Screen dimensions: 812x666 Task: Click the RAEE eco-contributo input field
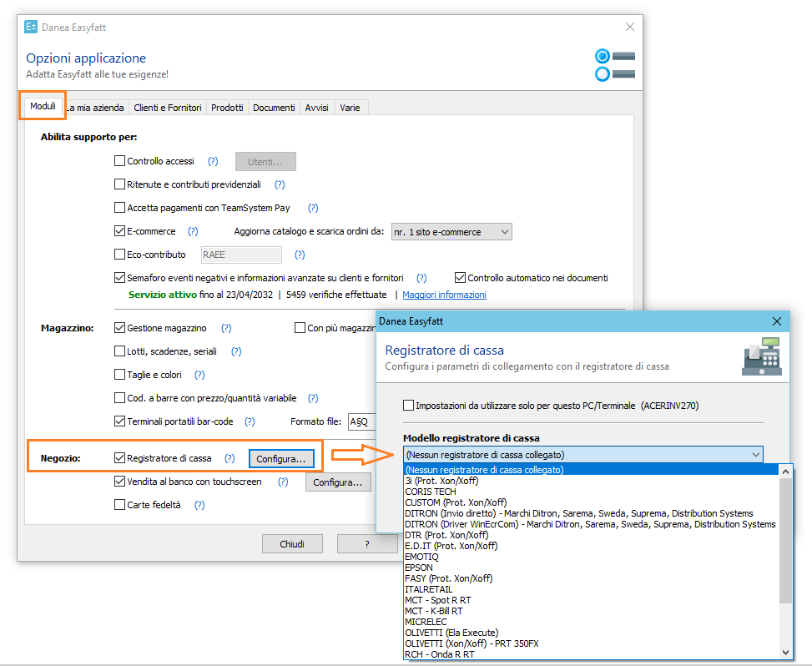(241, 255)
